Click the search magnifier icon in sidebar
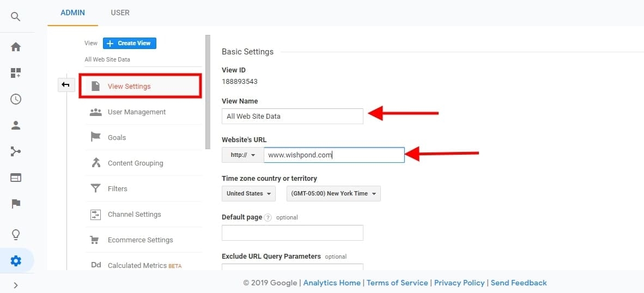The width and height of the screenshot is (644, 293). click(16, 17)
